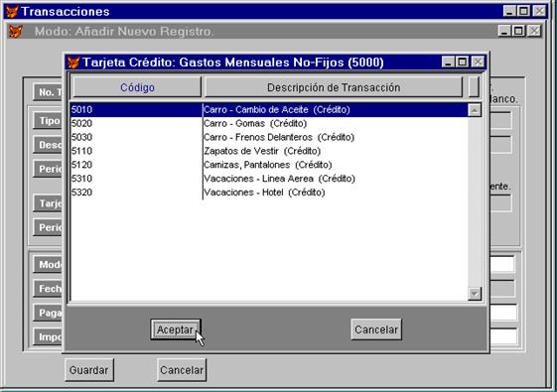Click the scrollbar track in the code list
The image size is (557, 392).
[x=475, y=201]
